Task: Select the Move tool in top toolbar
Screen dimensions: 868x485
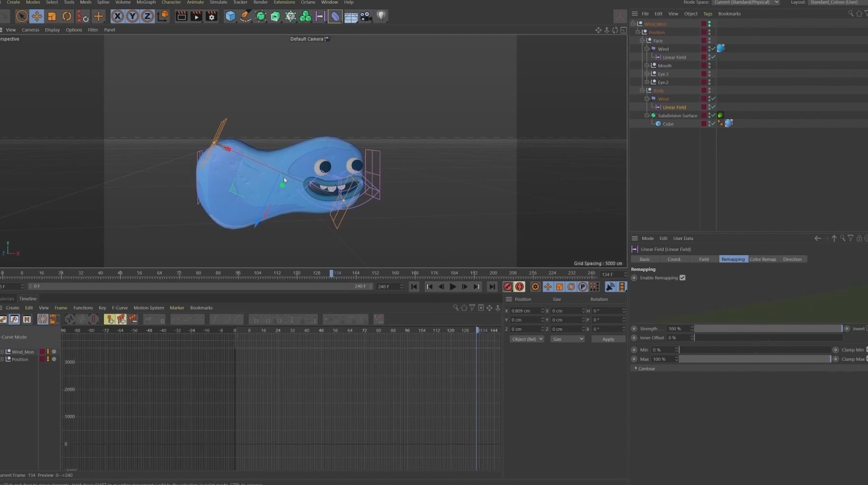Action: (x=37, y=16)
